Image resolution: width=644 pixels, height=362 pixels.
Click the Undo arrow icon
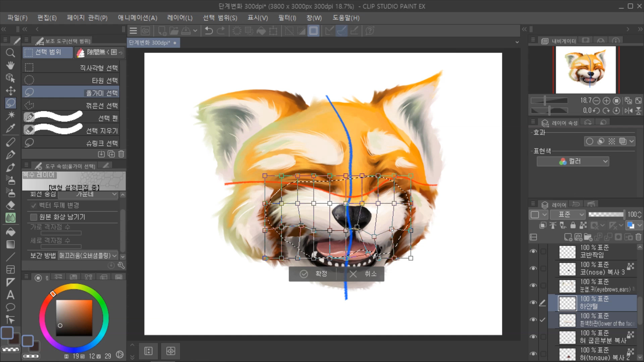pos(209,31)
